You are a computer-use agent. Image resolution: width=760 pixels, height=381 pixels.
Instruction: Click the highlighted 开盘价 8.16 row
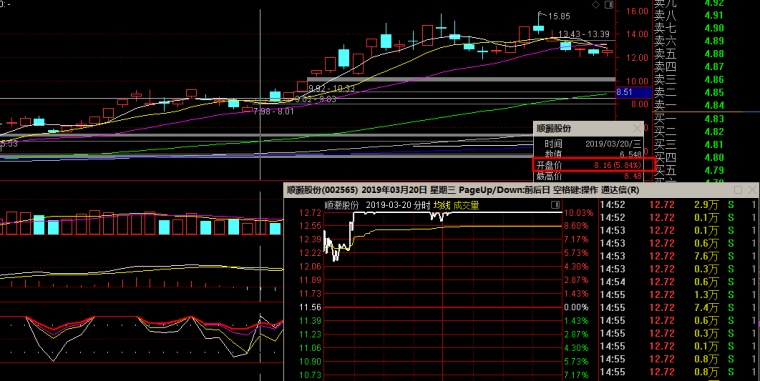coord(594,165)
